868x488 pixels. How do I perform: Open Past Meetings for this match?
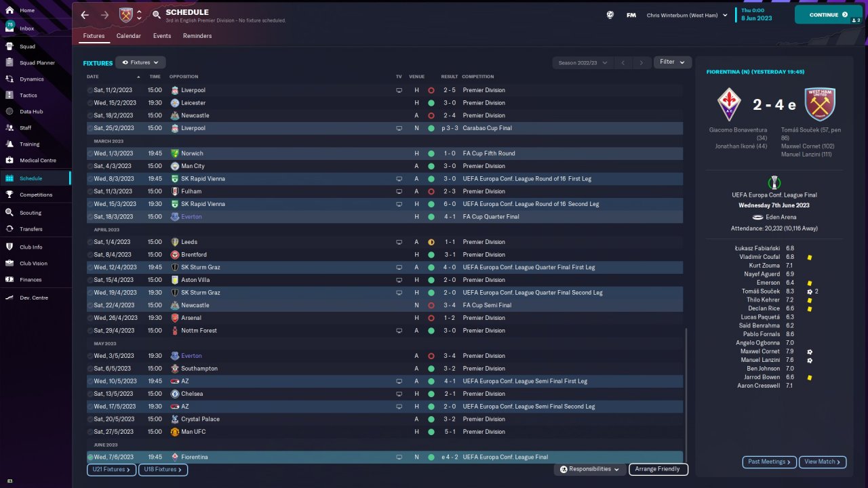click(x=770, y=462)
